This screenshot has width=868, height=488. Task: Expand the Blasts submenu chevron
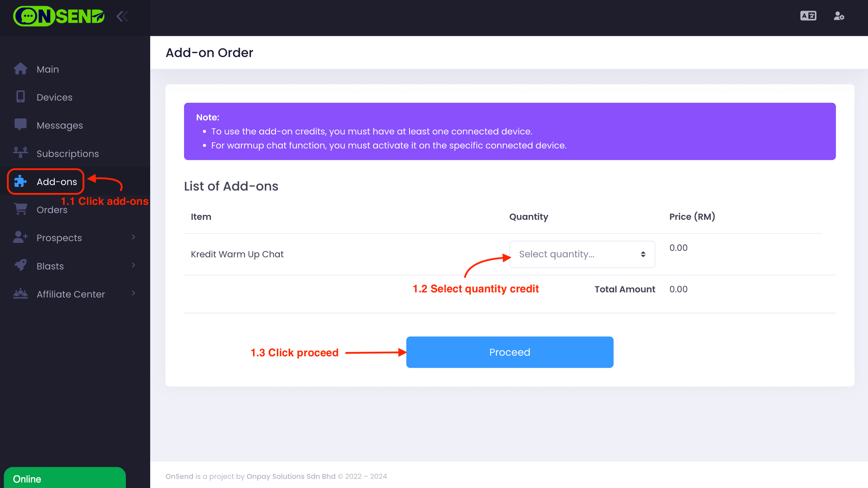133,265
